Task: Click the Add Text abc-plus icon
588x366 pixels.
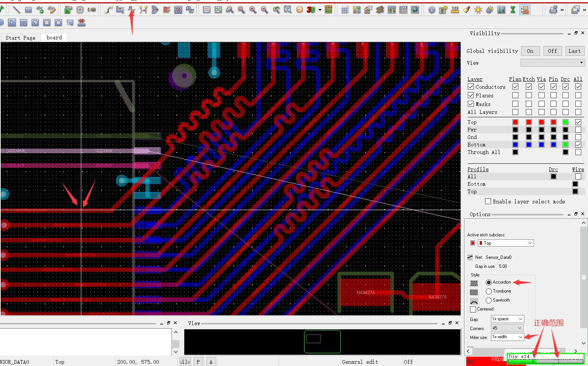Action: point(40,10)
